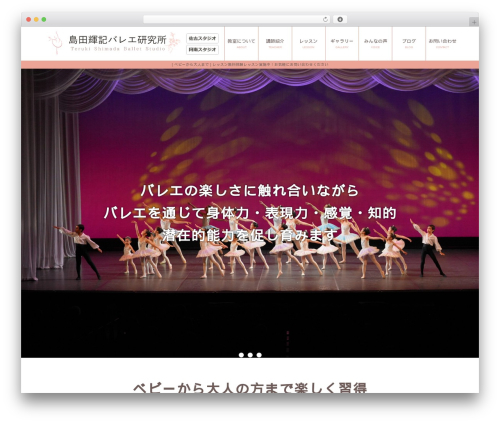The height and width of the screenshot is (423, 500).
Task: Click the lower スタジオ button beside the logo
Action: 202,49
